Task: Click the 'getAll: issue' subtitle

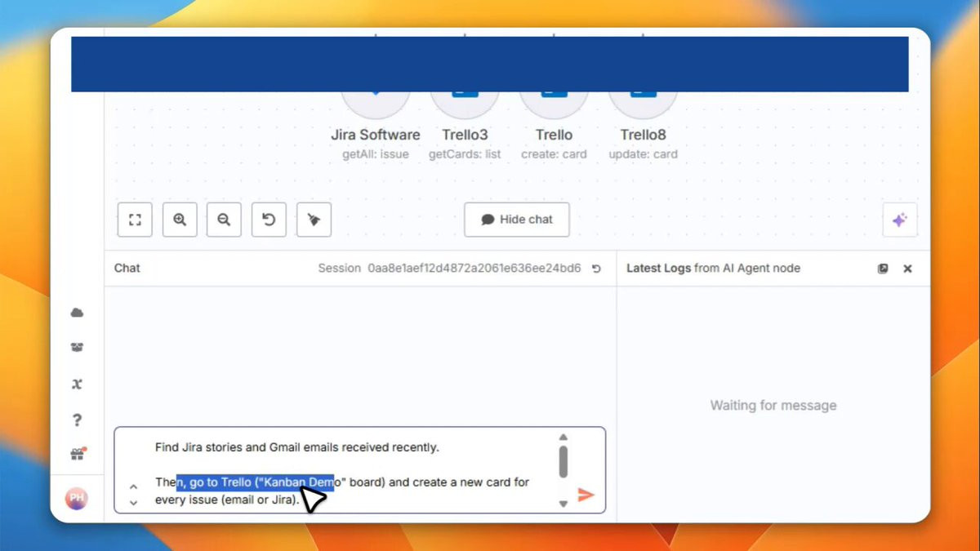Action: click(x=376, y=154)
